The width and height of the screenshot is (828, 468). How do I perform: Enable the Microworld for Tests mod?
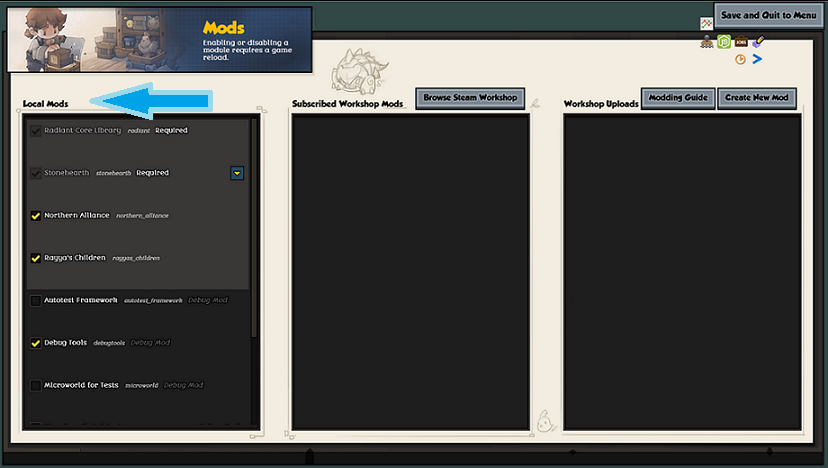(35, 386)
